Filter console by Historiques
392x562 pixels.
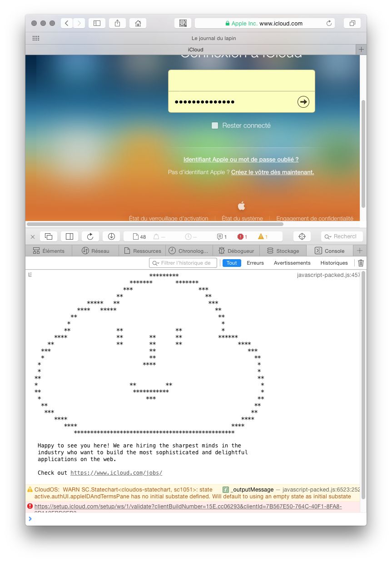click(334, 263)
